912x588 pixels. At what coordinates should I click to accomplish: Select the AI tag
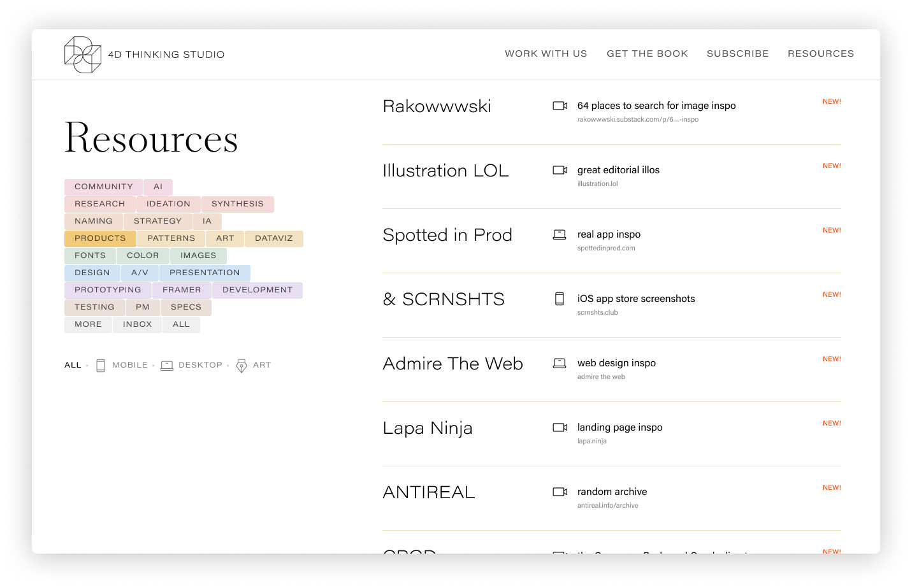point(158,187)
